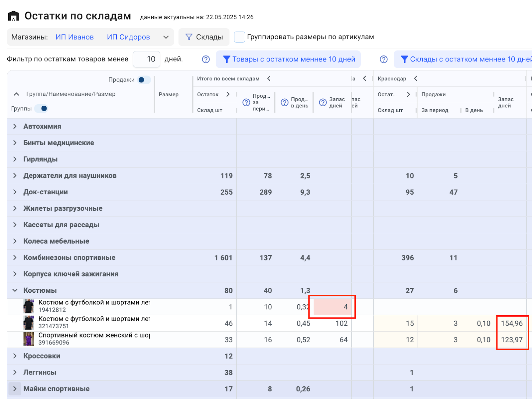
Task: Toggle the Продажи switch
Action: (x=144, y=80)
